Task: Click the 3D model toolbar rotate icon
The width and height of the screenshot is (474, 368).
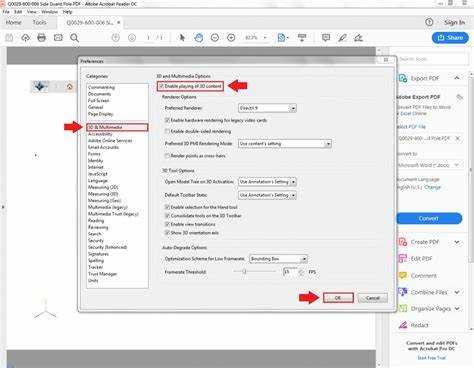Action: [40, 87]
